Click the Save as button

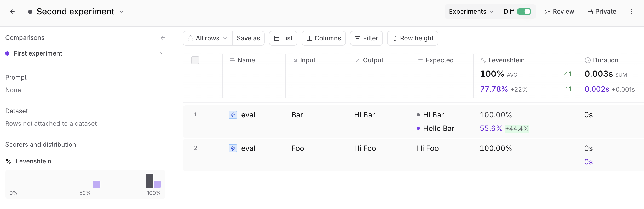(248, 38)
